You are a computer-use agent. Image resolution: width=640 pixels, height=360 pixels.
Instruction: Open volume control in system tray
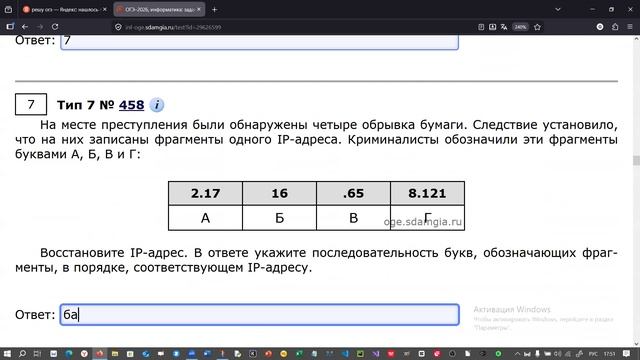pos(558,354)
